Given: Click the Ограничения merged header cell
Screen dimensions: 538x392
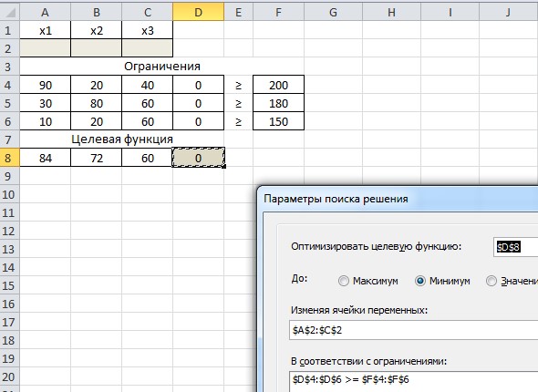Looking at the screenshot, I should tap(162, 67).
